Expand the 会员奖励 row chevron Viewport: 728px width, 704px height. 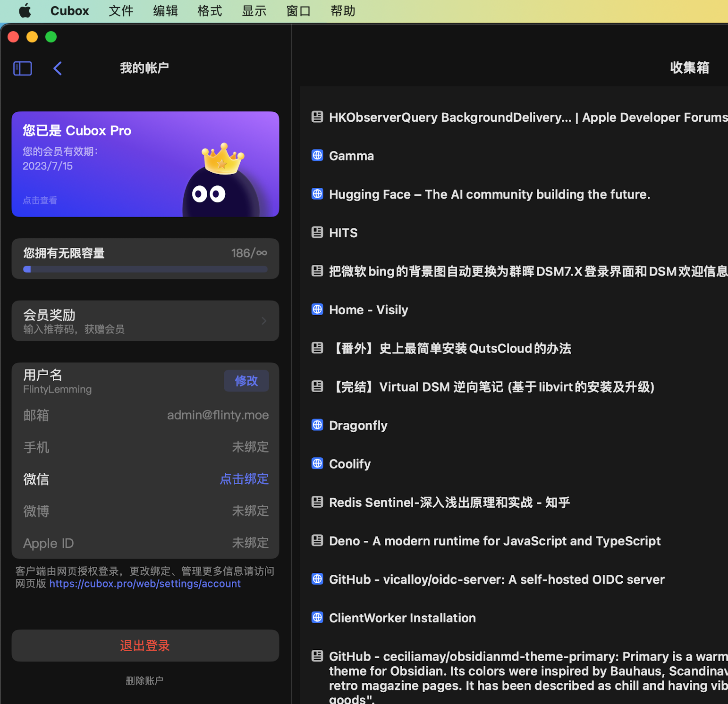coord(264,321)
